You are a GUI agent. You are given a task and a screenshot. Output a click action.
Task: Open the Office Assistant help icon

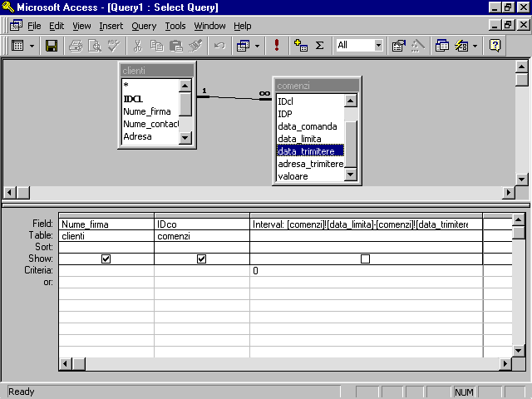[495, 46]
